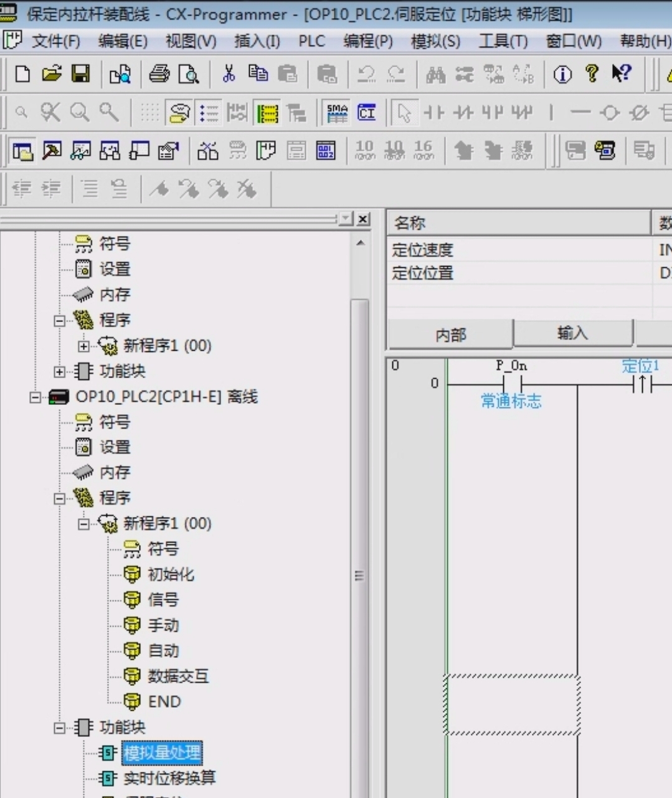672x798 pixels.
Task: Toggle the show comments icon
Action: [179, 113]
